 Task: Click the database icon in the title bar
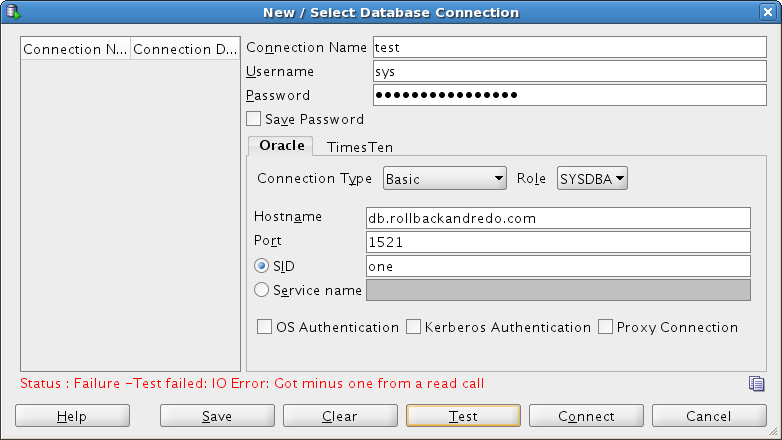14,12
